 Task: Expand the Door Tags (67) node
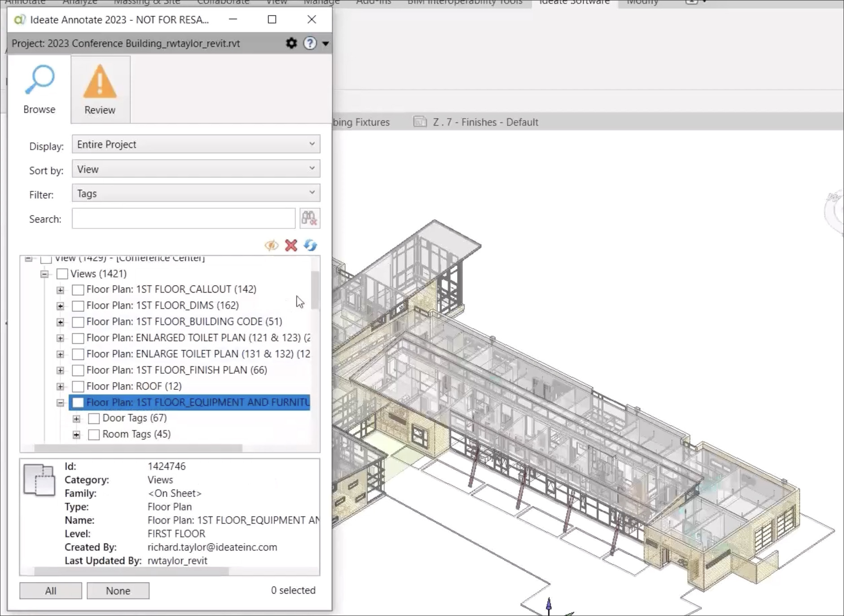76,419
